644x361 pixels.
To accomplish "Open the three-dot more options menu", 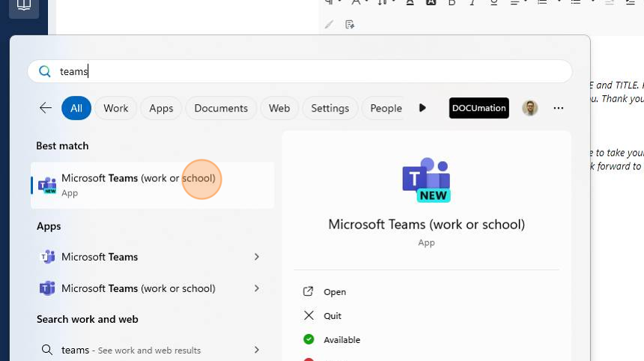I will (x=558, y=108).
